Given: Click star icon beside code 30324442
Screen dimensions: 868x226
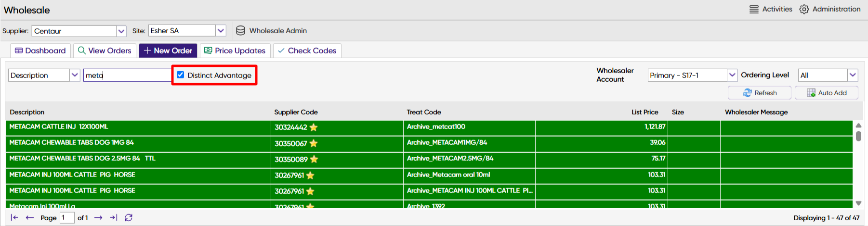Looking at the screenshot, I should (314, 127).
